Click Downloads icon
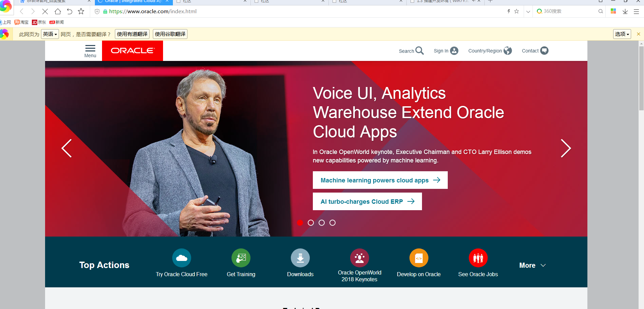644x309 pixels. click(x=300, y=258)
